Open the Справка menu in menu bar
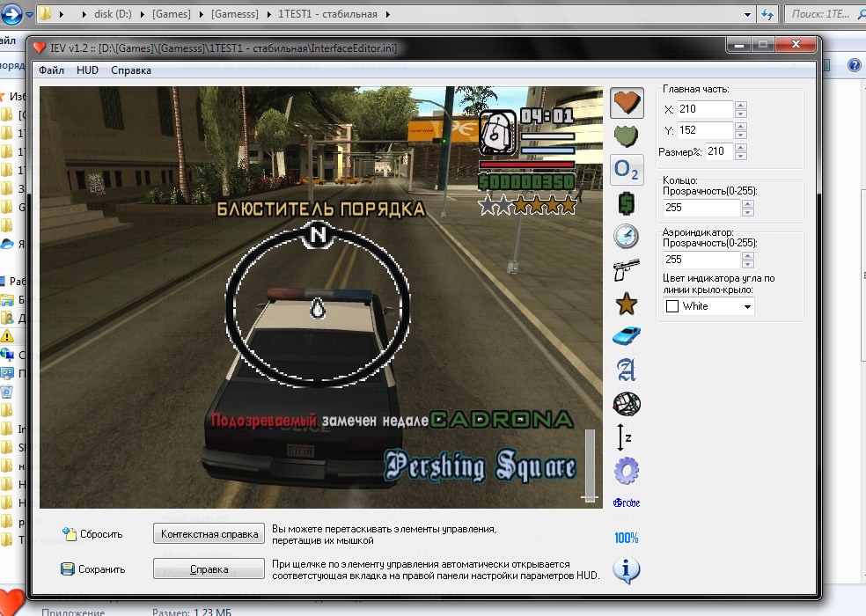This screenshot has width=866, height=616. pos(131,70)
